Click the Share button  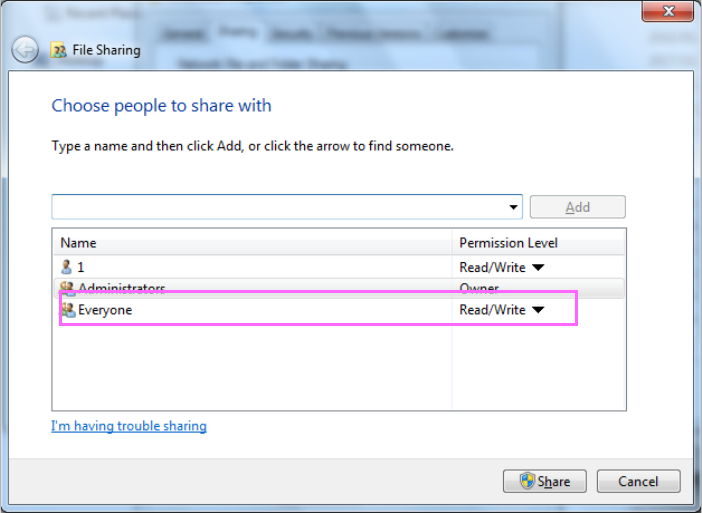coord(545,481)
